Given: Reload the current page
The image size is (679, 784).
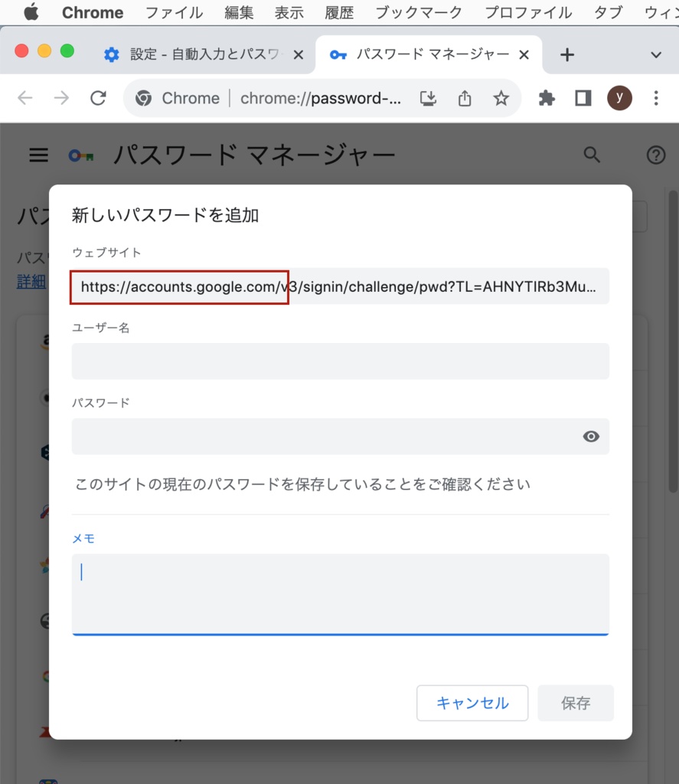Looking at the screenshot, I should tap(97, 98).
